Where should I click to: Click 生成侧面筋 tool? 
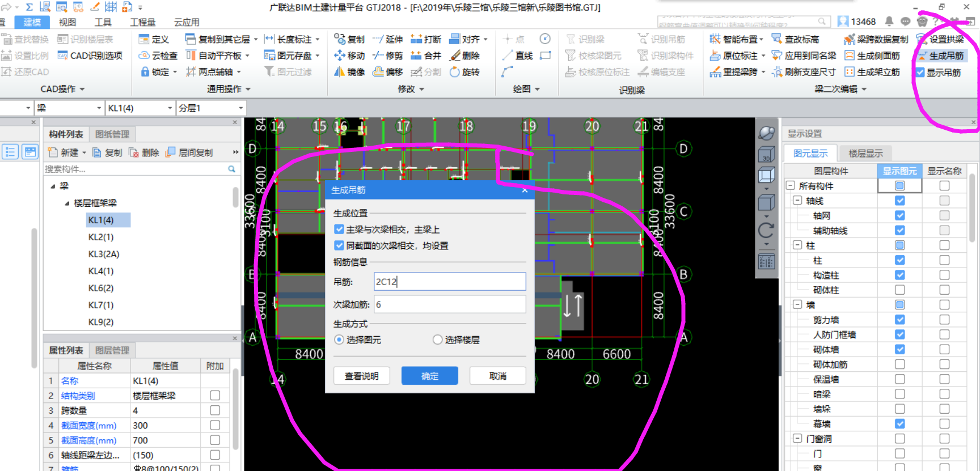point(872,56)
